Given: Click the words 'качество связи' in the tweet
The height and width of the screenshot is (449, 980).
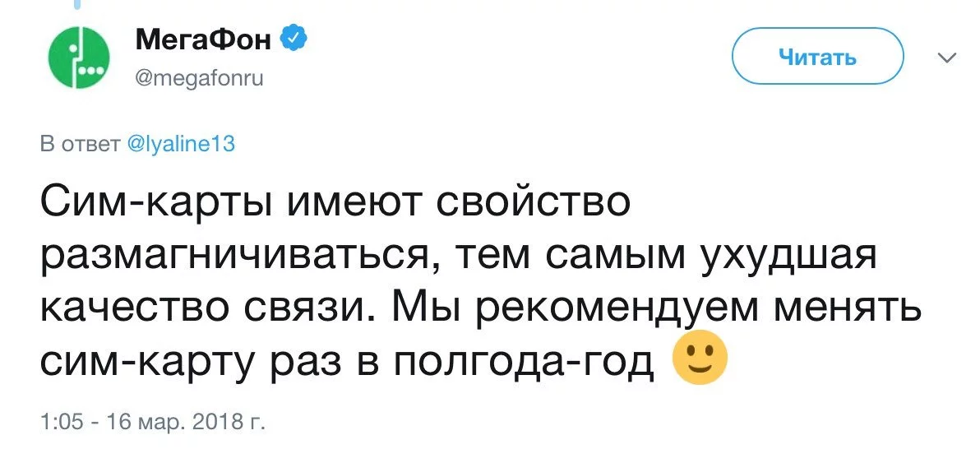Looking at the screenshot, I should 204,308.
